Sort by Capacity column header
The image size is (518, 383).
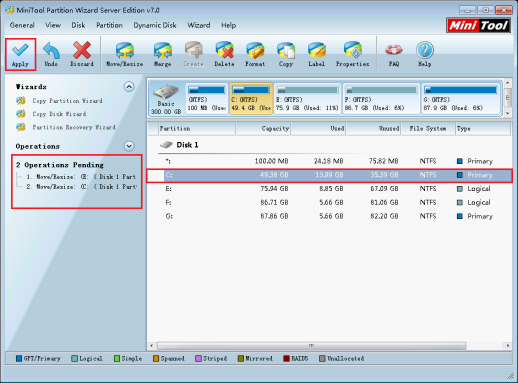263,129
